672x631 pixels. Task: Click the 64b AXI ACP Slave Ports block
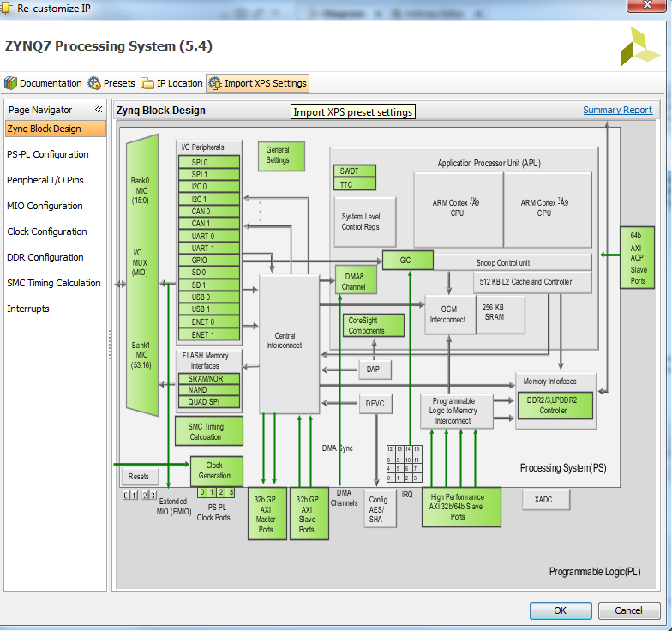click(x=638, y=257)
